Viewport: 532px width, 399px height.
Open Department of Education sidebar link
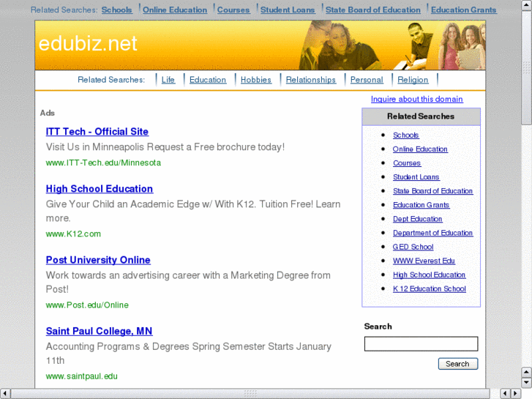click(433, 233)
